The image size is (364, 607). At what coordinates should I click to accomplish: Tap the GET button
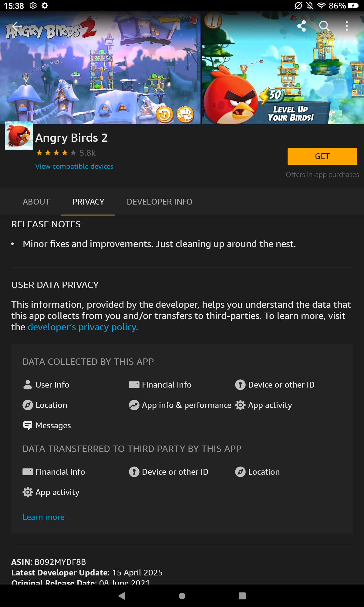pos(322,156)
